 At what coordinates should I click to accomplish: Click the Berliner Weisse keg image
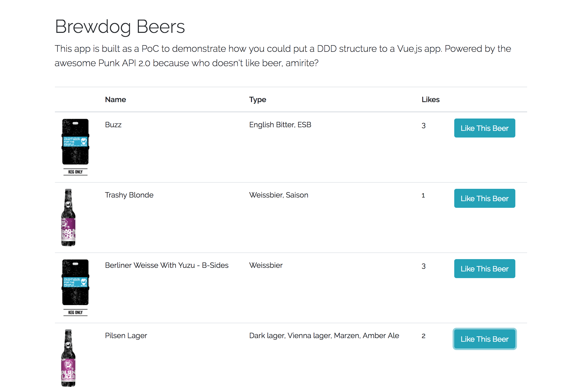(x=75, y=287)
